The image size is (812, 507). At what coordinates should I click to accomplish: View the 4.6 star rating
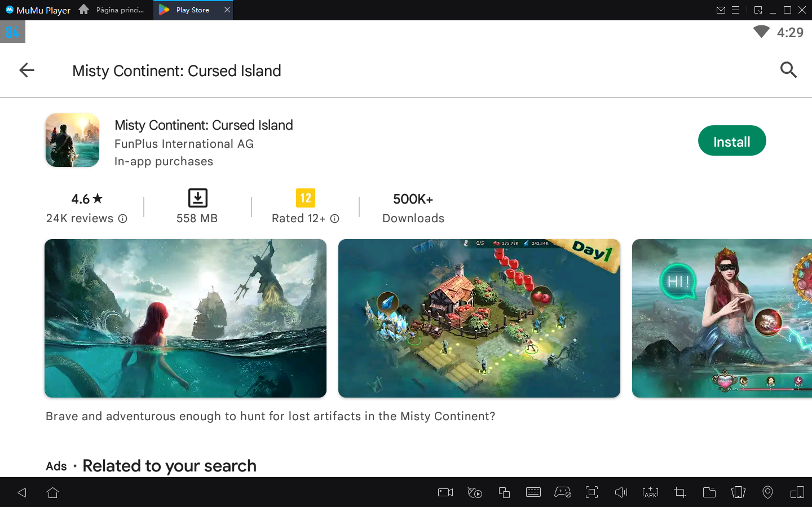(x=87, y=199)
